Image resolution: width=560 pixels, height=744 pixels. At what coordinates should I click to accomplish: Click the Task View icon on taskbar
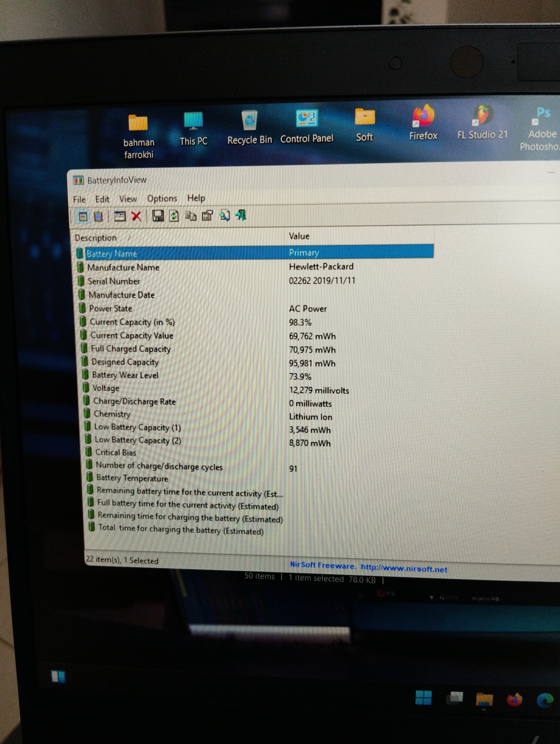(x=455, y=698)
